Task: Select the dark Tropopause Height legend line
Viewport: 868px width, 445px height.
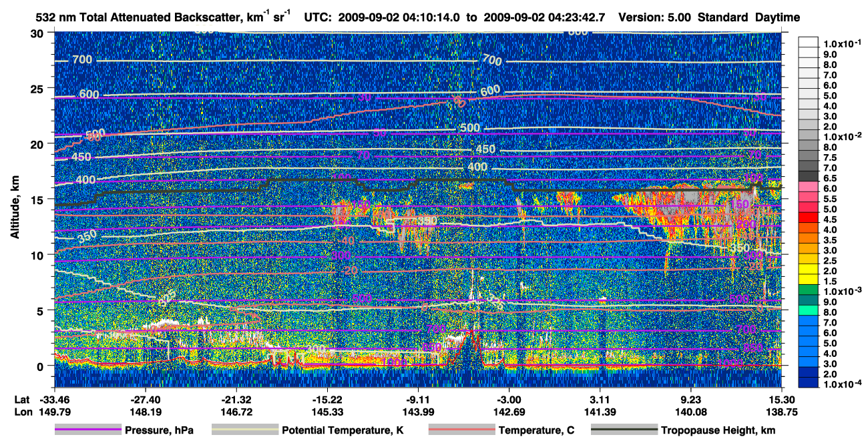Action: click(624, 431)
